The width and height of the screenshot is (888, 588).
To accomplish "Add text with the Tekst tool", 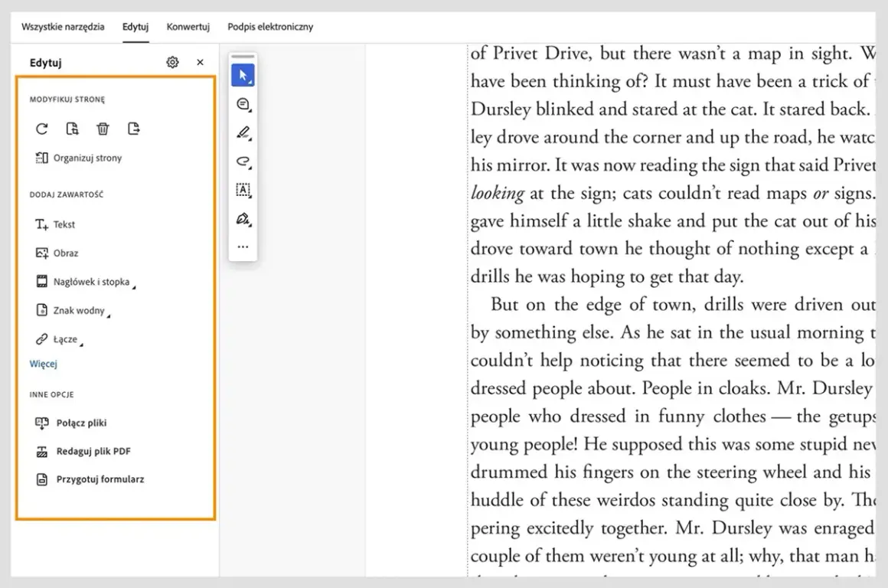I will tap(55, 224).
